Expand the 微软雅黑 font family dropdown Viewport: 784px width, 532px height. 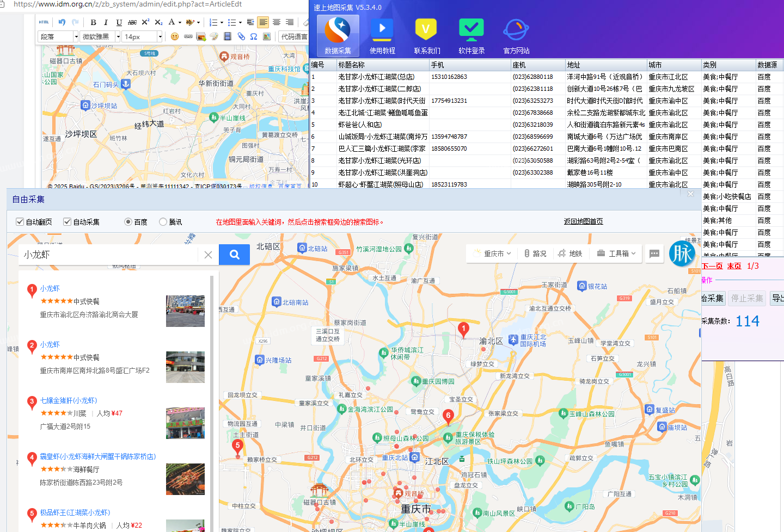118,36
